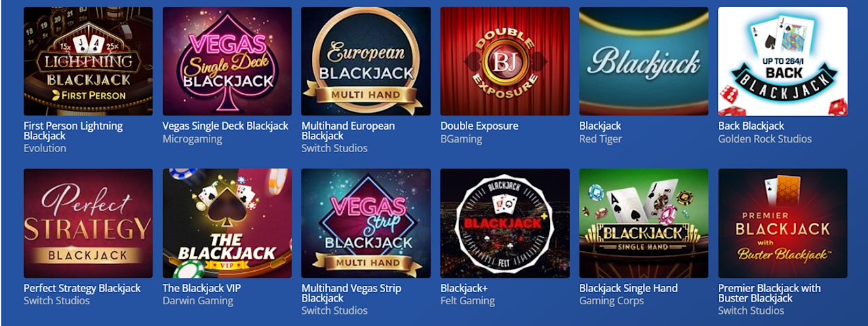Click the Perfect Strategy Blackjack title text
This screenshot has height=326, width=868.
[x=82, y=288]
